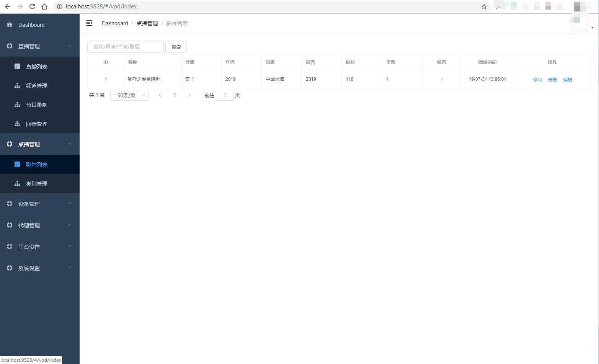The height and width of the screenshot is (364, 599).
Task: Expand the 代理管理 submenu chevron
Action: coord(70,225)
